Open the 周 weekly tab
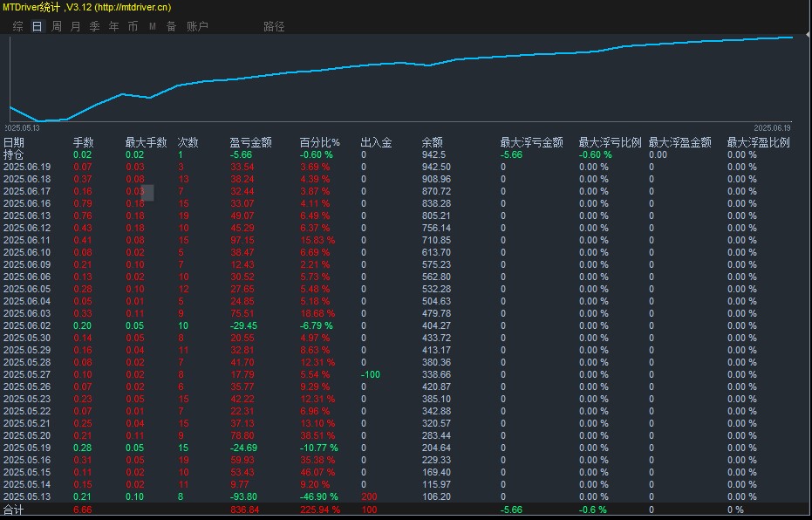The image size is (812, 520). point(57,26)
